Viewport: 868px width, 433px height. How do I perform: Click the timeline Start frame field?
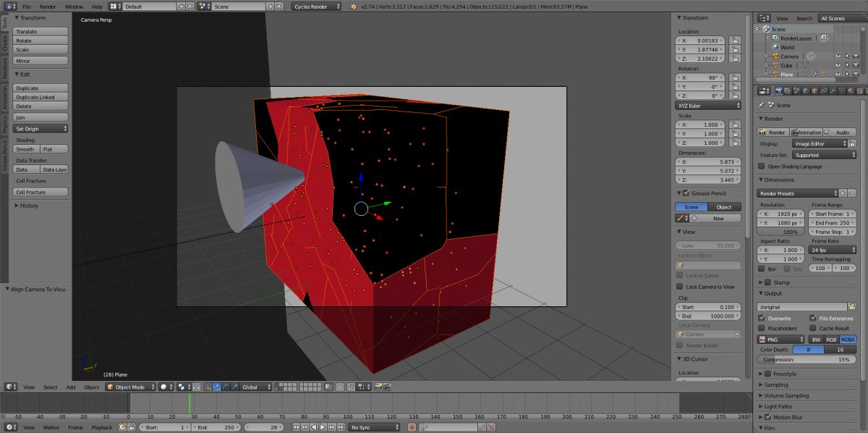[165, 427]
